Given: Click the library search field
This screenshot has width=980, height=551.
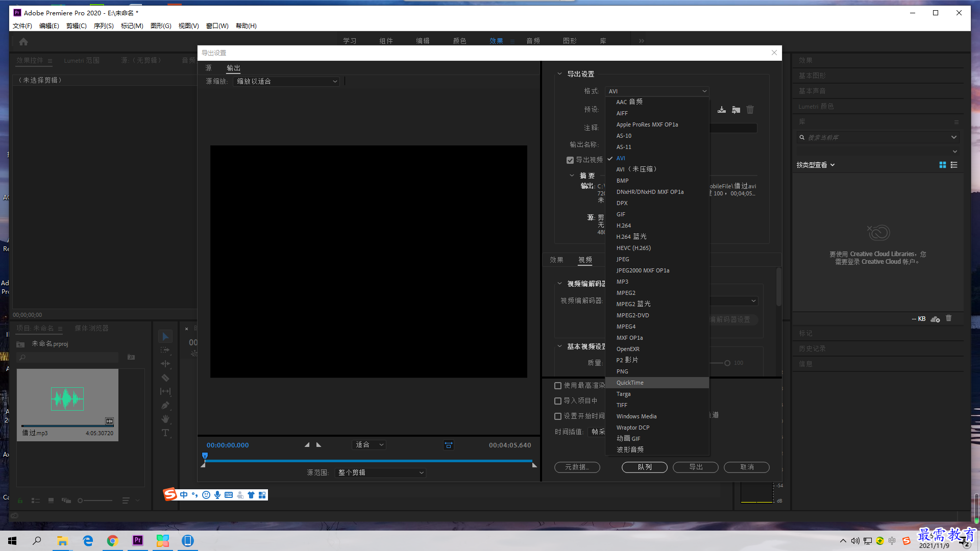Looking at the screenshot, I should coord(877,137).
